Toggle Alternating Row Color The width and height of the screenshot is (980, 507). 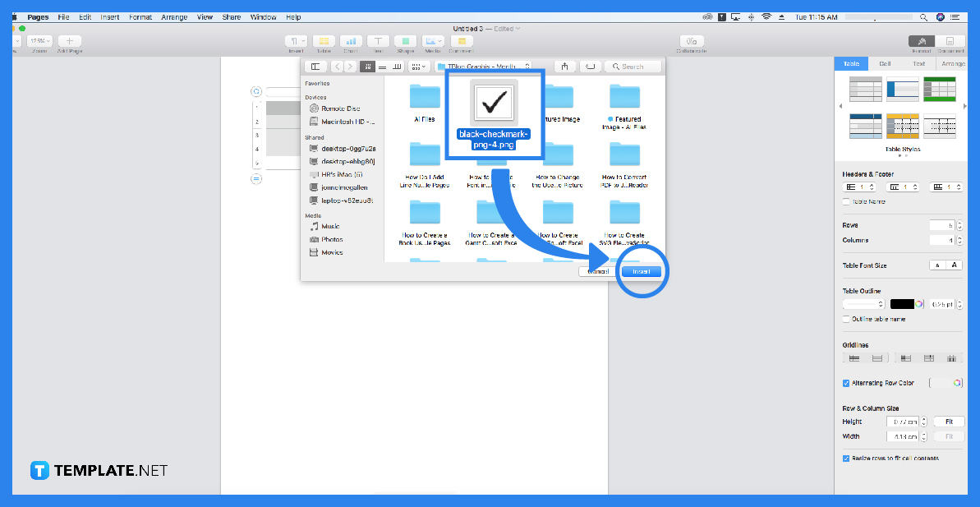point(846,383)
